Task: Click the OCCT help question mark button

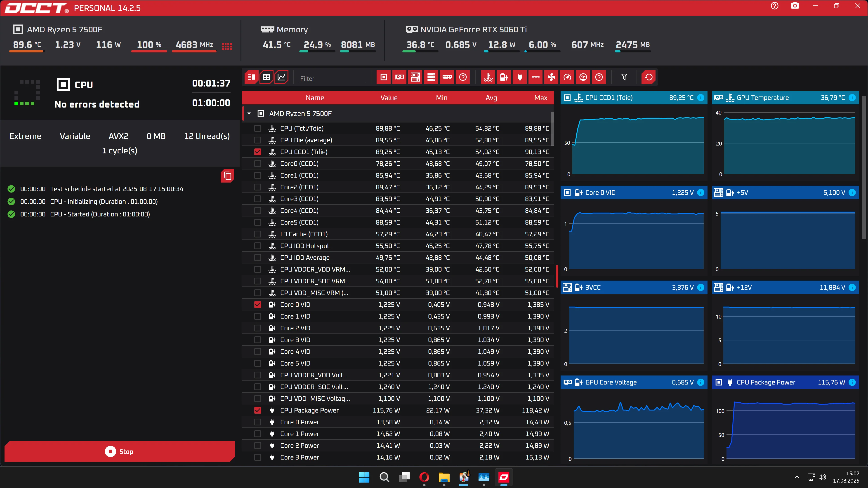Action: [x=775, y=6]
